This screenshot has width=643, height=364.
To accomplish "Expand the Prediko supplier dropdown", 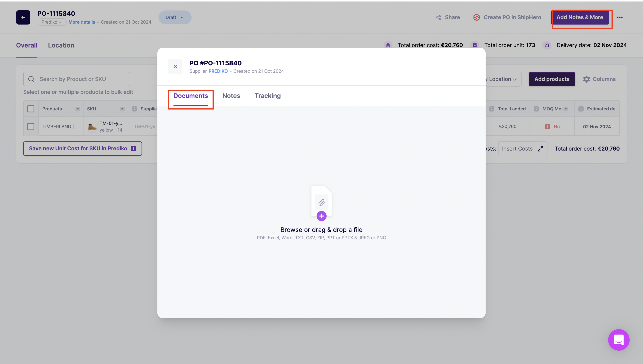I will [x=52, y=22].
